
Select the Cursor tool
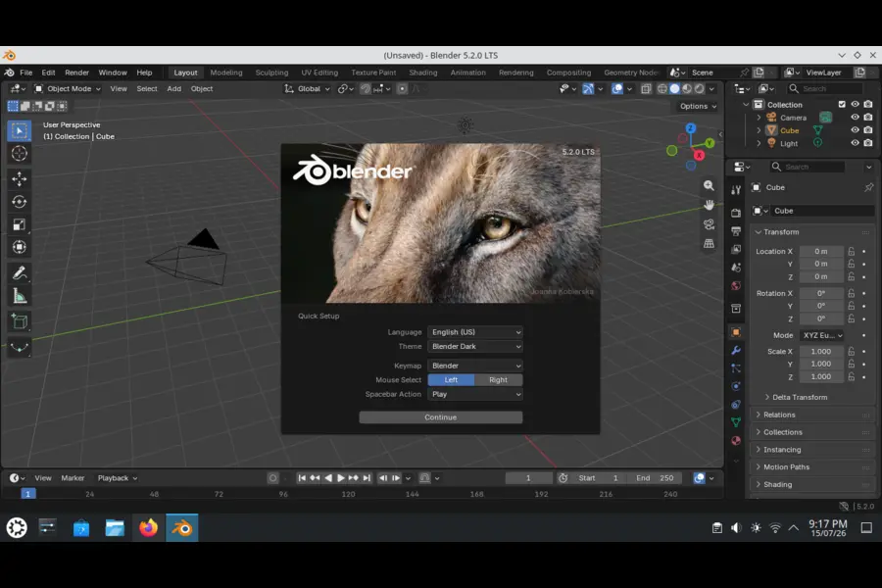tap(20, 154)
